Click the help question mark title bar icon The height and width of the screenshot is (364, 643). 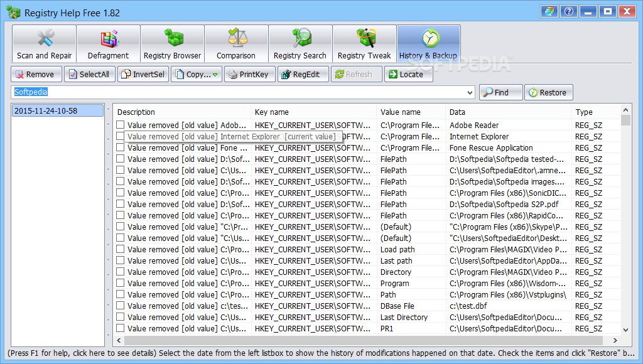click(568, 11)
